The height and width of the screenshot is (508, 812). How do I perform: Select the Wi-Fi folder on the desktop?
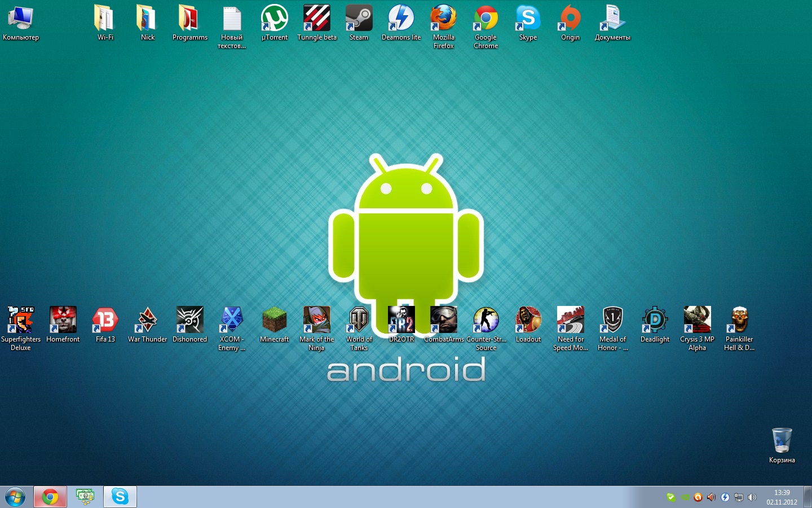pyautogui.click(x=105, y=23)
